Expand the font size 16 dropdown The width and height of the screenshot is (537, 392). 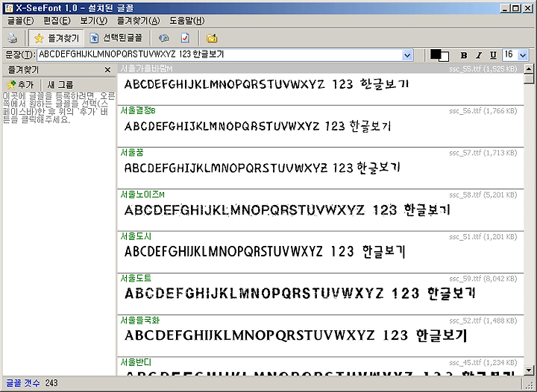(523, 55)
